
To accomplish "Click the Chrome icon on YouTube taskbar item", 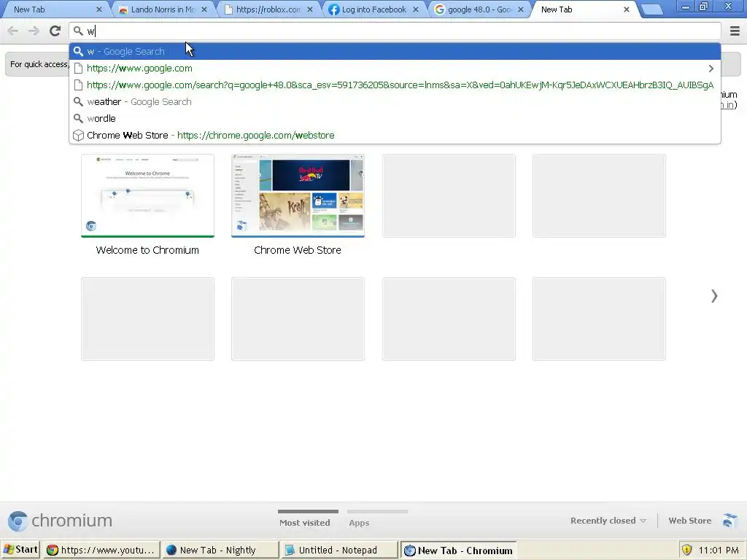I will coord(52,550).
